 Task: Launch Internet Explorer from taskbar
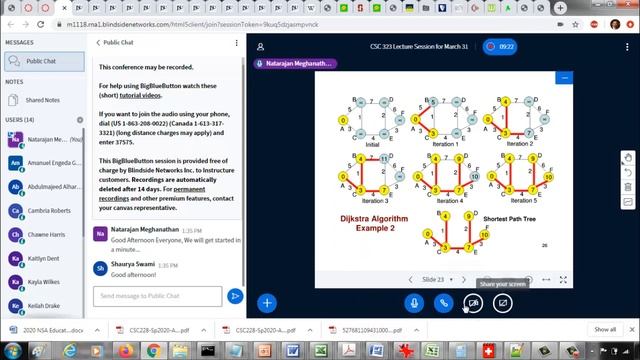coord(71,351)
